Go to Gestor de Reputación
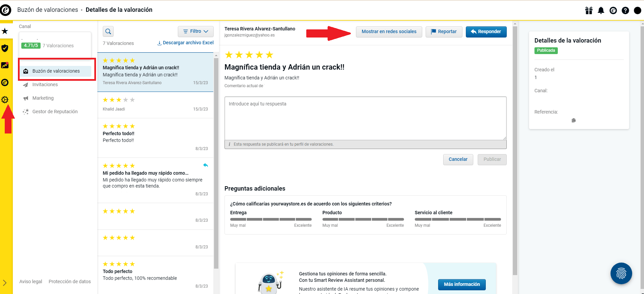Viewport: 644px width, 294px height. pos(55,112)
